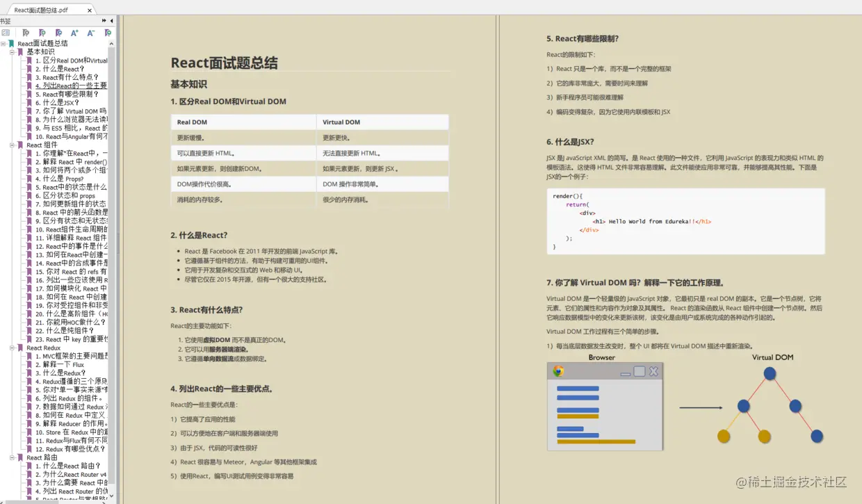Open bookmark 9. 解释 Reducer 的作用
This screenshot has height=504, width=862.
coord(72,424)
